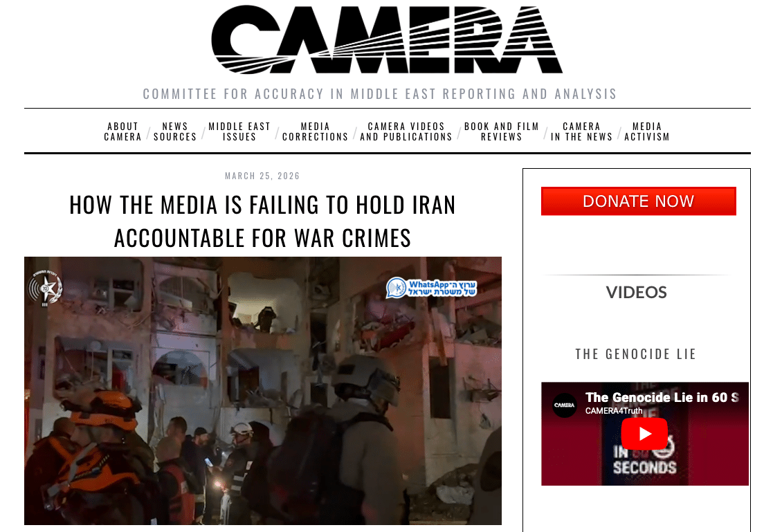The height and width of the screenshot is (532, 782).
Task: Select CAMERA in the News
Action: tap(581, 131)
